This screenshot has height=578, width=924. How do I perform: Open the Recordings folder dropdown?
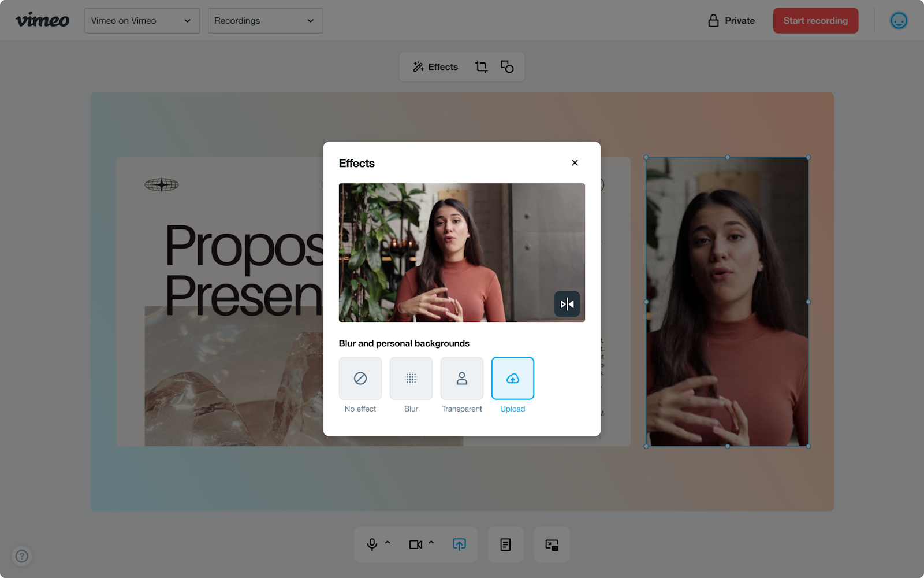[x=265, y=21]
